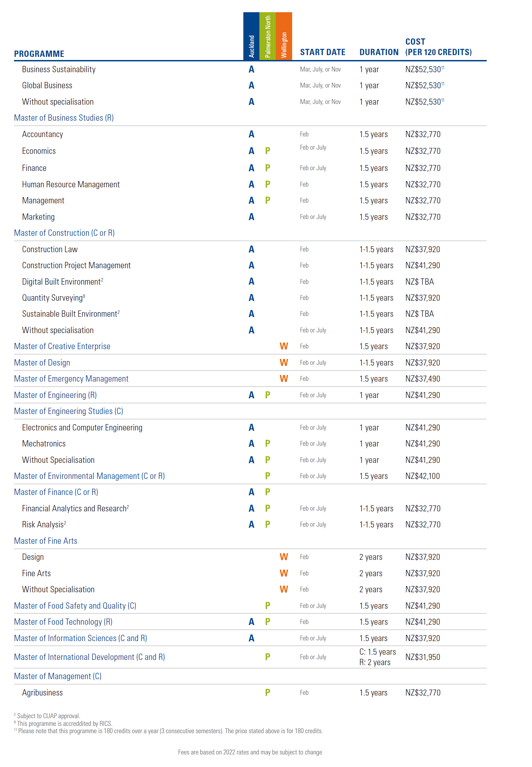Click the P marker for Environmental Management
The image size is (532, 767).
click(x=267, y=476)
